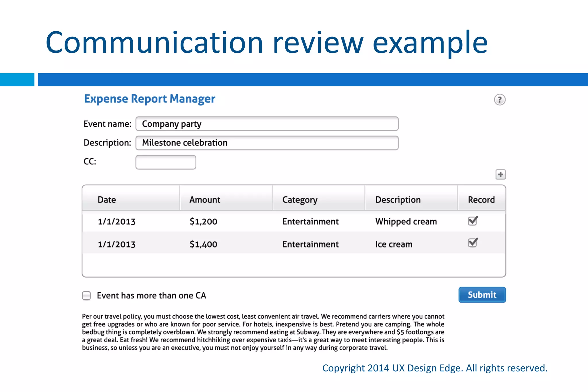Viewport: 588px width, 392px height.
Task: Uncheck Record box for Whipped cream row
Action: 473,221
